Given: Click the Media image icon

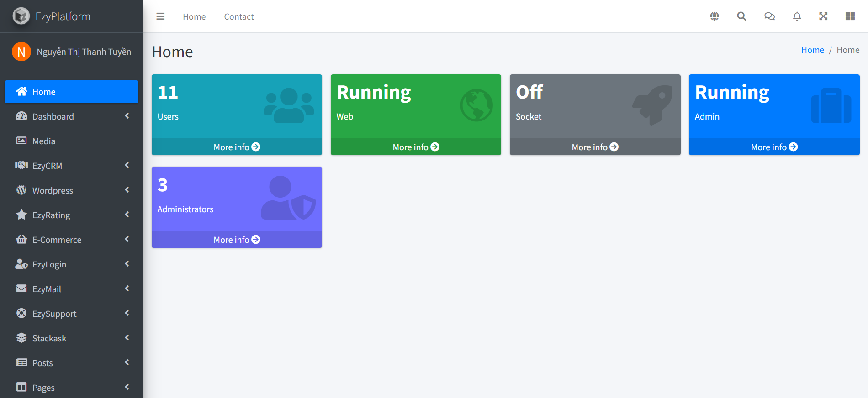Looking at the screenshot, I should (x=21, y=141).
